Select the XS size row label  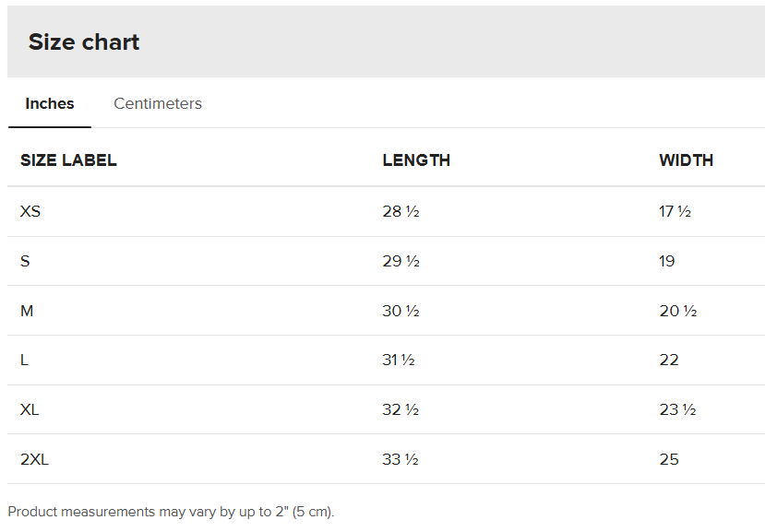(30, 211)
